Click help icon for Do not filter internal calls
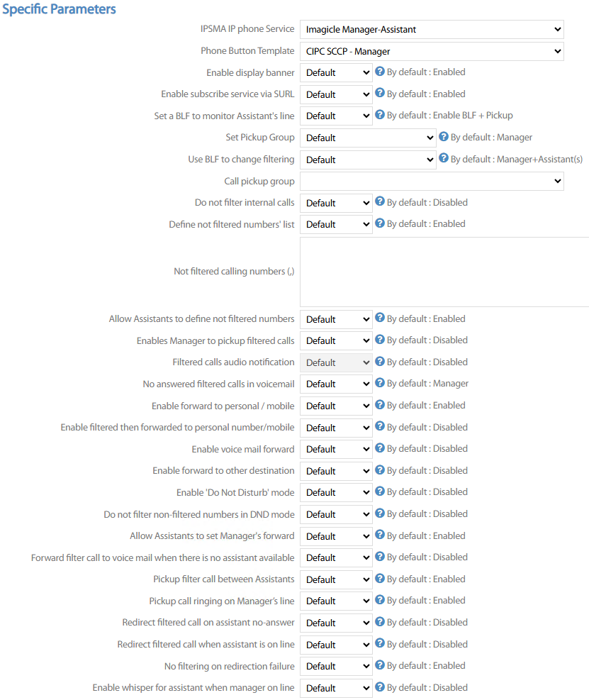Screen dimensions: 589x700 [379, 202]
